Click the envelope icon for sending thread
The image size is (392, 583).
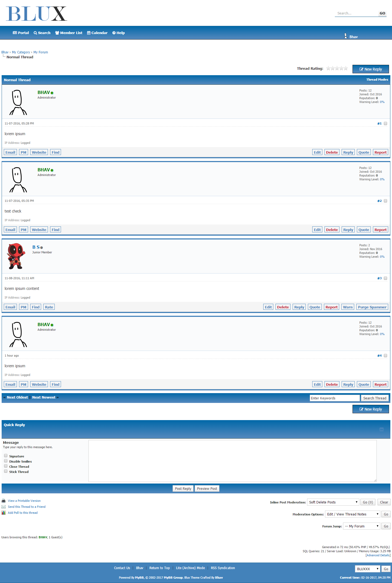[x=4, y=507]
